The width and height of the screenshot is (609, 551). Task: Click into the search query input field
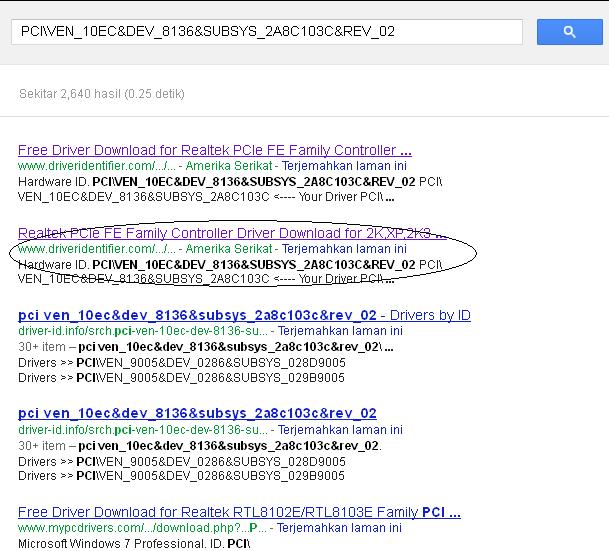(267, 32)
